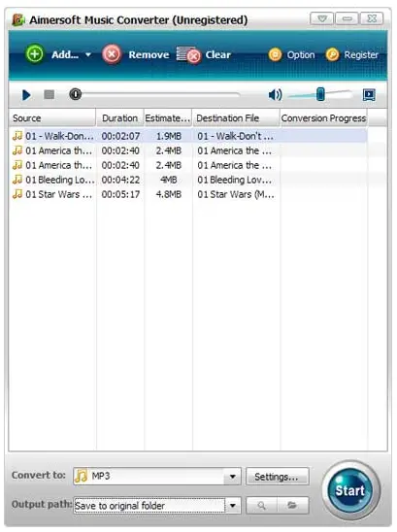Click duration 00:05:17

(x=120, y=194)
